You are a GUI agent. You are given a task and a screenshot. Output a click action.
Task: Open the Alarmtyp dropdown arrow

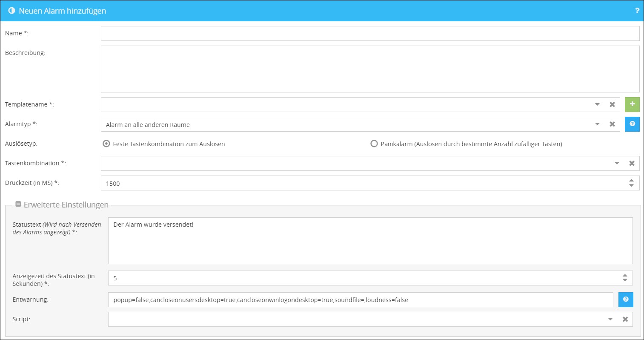(597, 124)
